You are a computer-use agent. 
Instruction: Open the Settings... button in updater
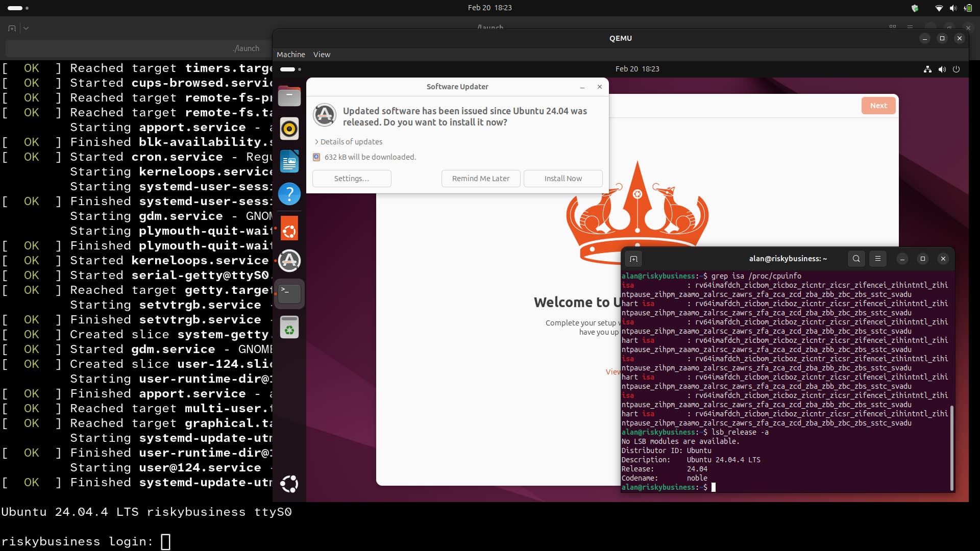[x=351, y=179]
